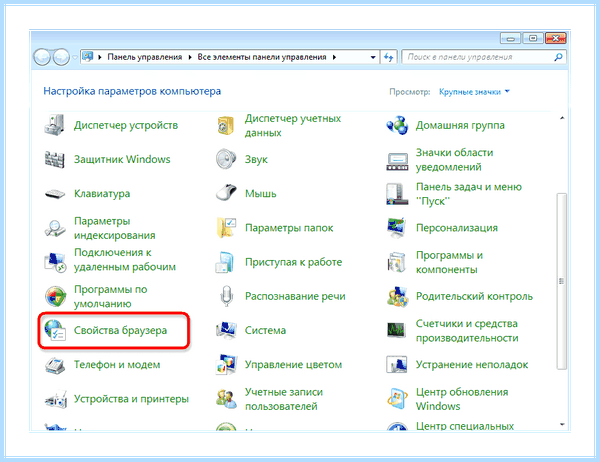Open the Управление цветом link
Screen dimensions: 600x462
293,364
